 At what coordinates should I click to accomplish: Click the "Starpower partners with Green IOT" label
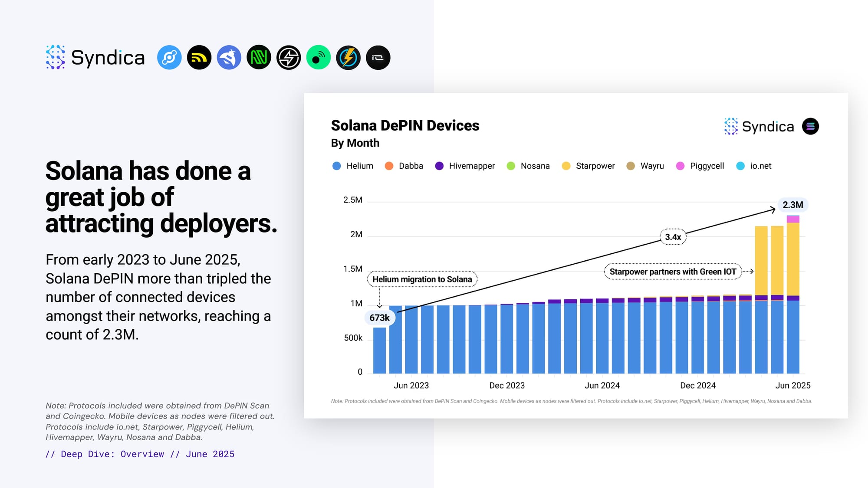(673, 272)
